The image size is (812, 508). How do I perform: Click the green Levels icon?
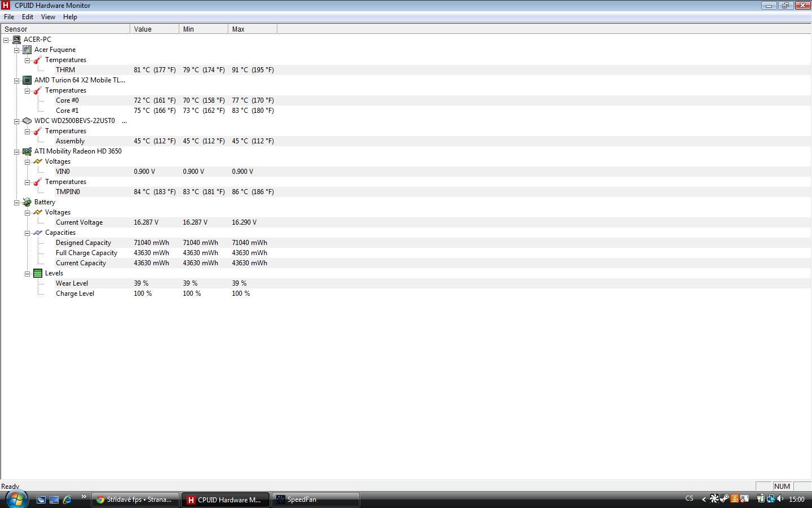(x=38, y=273)
